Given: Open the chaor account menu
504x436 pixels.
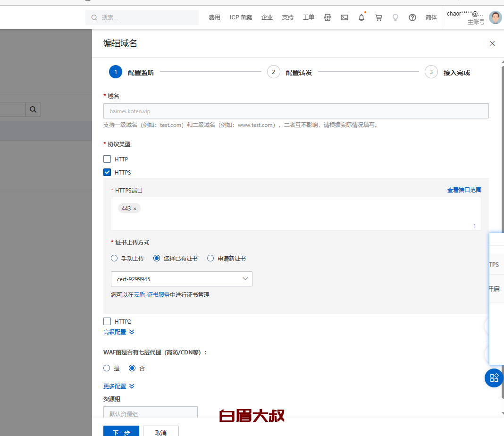Looking at the screenshot, I should 465,17.
